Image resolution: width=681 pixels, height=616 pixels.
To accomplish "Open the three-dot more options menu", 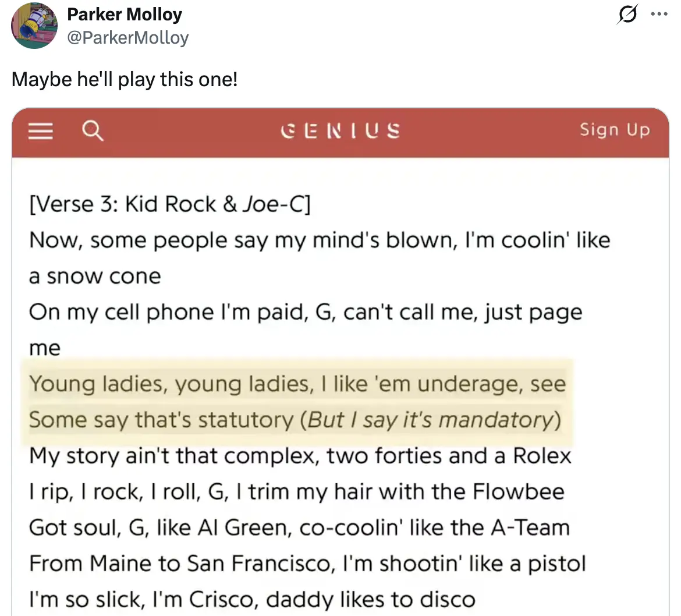I will (659, 15).
